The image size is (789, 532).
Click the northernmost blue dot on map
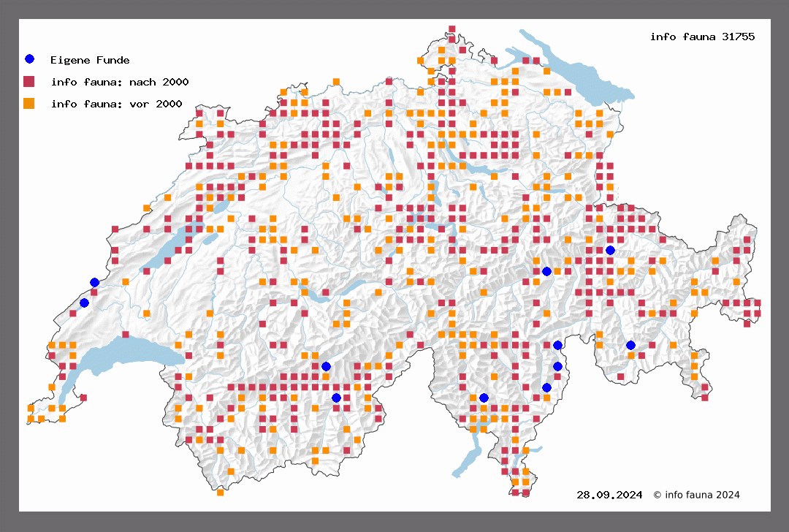coord(610,251)
